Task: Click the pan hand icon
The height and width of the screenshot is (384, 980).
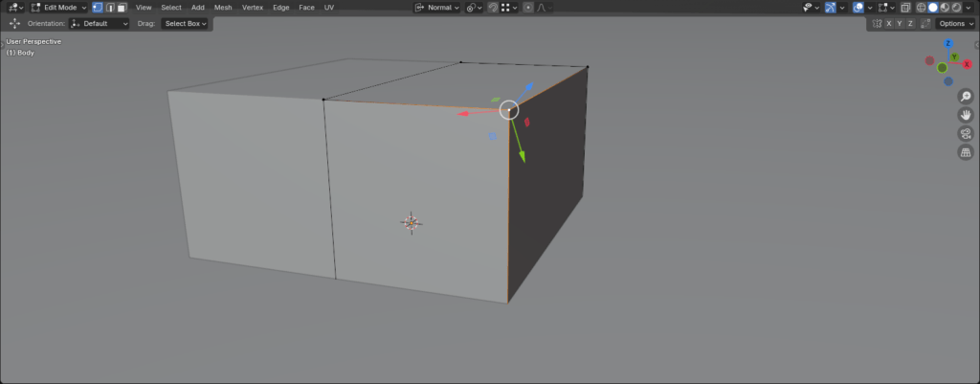Action: coord(966,115)
